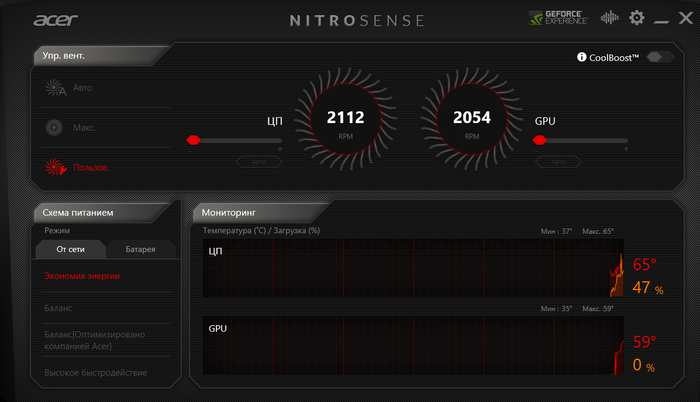
Task: Click the plus end of ЦП fan slider
Action: (280, 149)
